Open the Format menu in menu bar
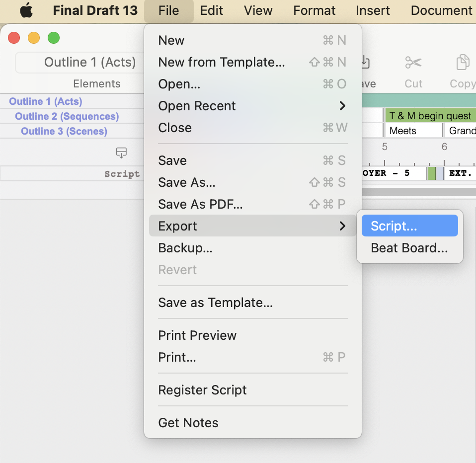The width and height of the screenshot is (476, 463). [314, 10]
